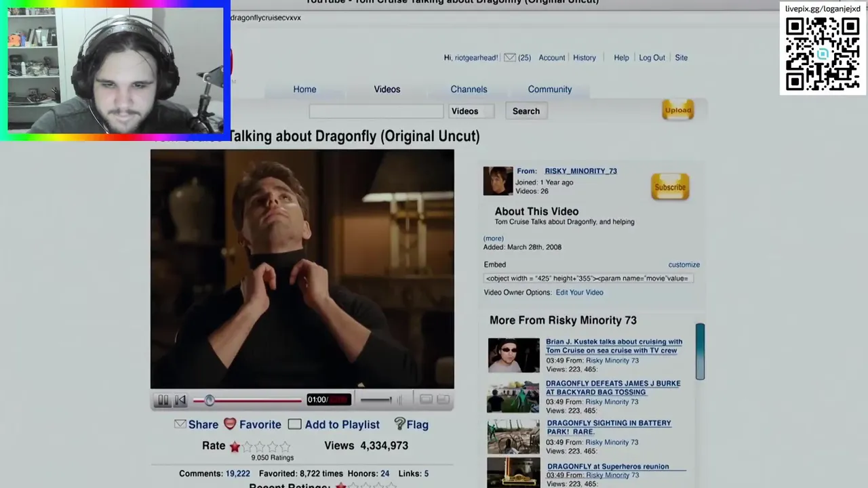This screenshot has width=868, height=488.
Task: Click the Search button
Action: click(526, 111)
